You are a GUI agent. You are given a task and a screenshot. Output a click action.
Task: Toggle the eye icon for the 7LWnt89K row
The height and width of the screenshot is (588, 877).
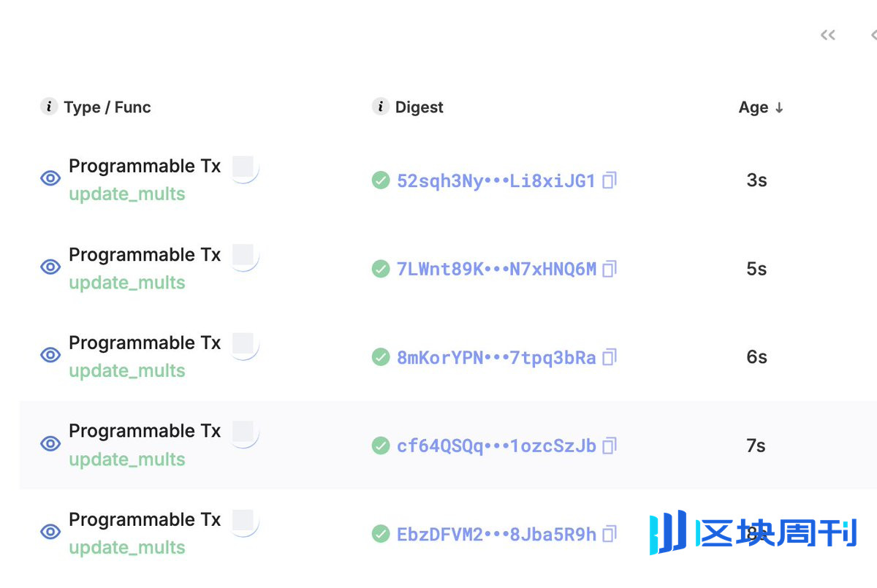(50, 267)
